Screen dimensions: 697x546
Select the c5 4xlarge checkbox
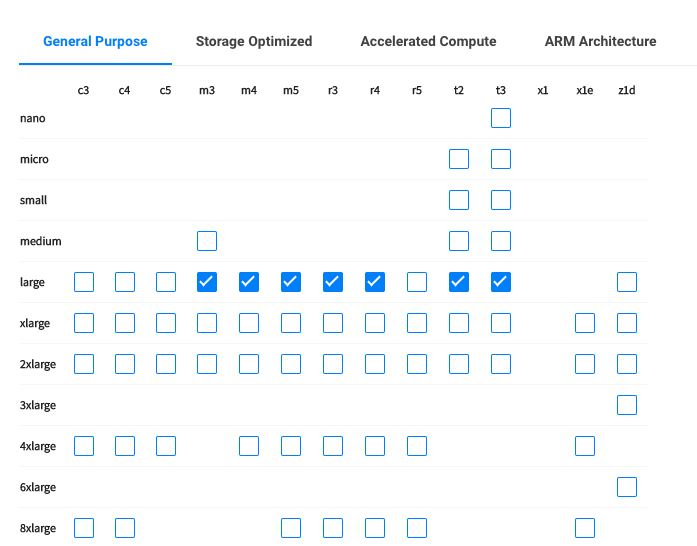[x=166, y=446]
